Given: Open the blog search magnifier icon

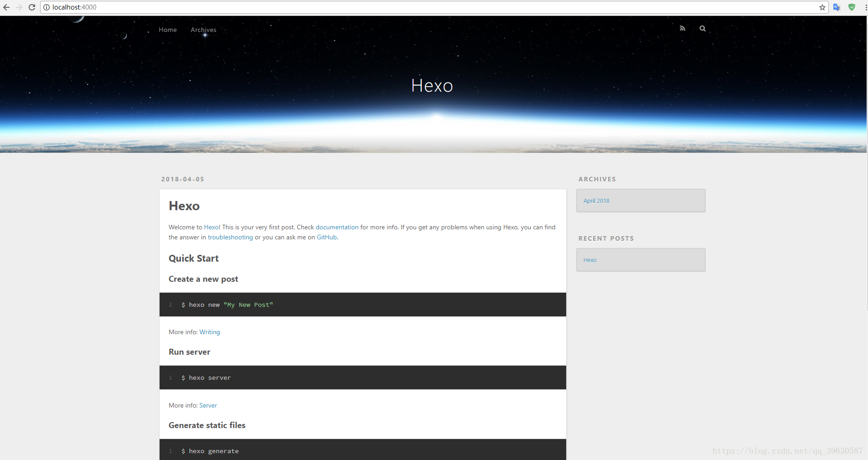Looking at the screenshot, I should [703, 28].
